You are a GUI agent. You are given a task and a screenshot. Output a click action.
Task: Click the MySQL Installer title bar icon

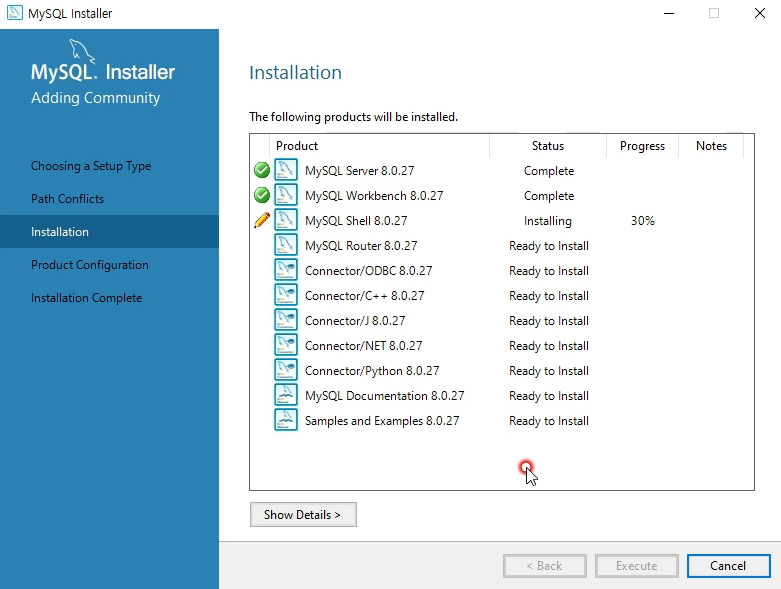tap(15, 13)
